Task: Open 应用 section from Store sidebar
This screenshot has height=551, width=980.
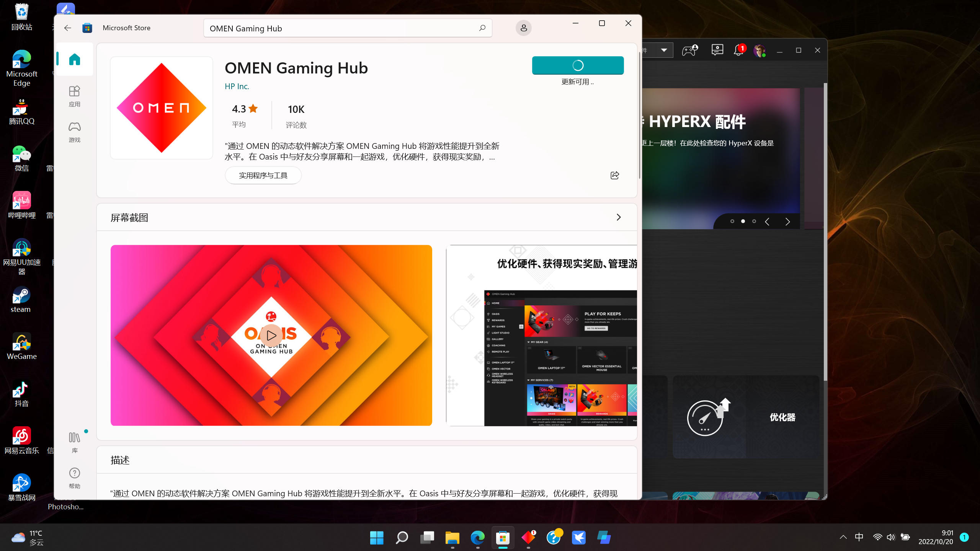Action: (x=74, y=95)
